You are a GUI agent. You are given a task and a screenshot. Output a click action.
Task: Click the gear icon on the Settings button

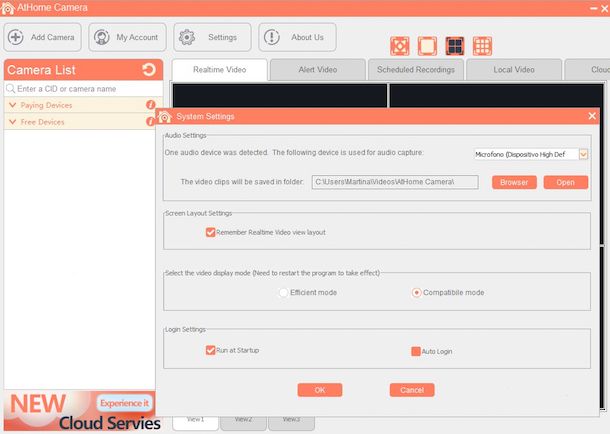tap(187, 37)
